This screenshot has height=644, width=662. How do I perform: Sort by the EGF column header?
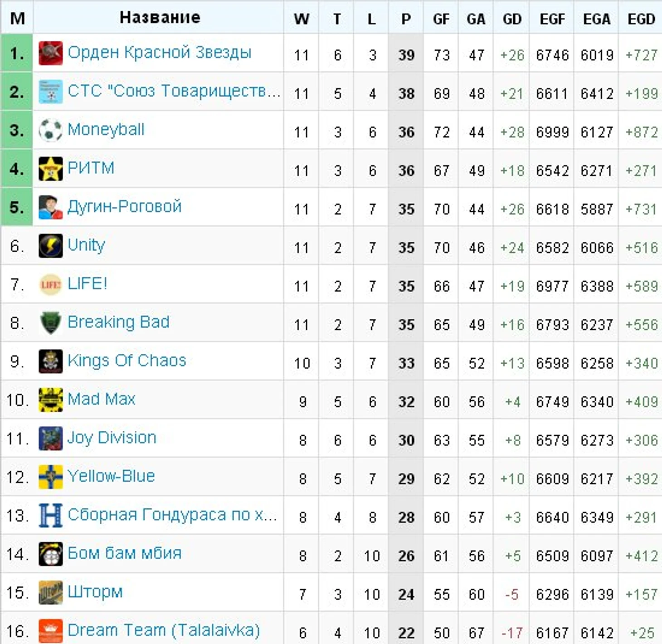(552, 19)
